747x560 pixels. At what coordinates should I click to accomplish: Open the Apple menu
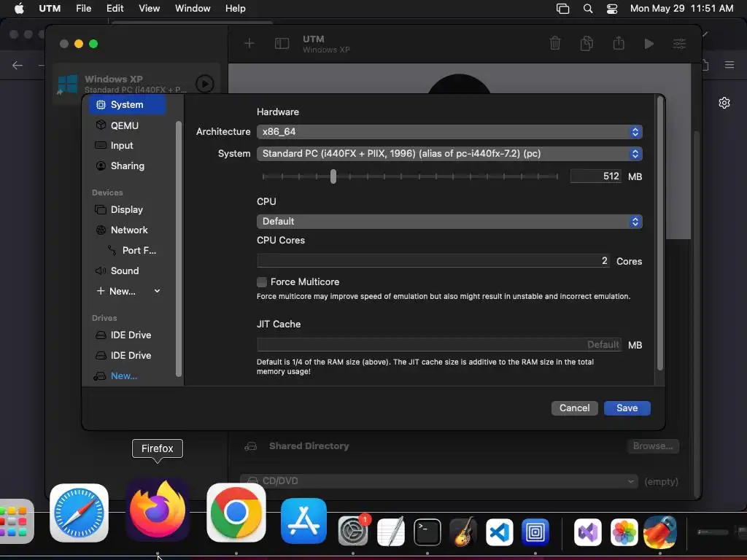click(x=19, y=9)
